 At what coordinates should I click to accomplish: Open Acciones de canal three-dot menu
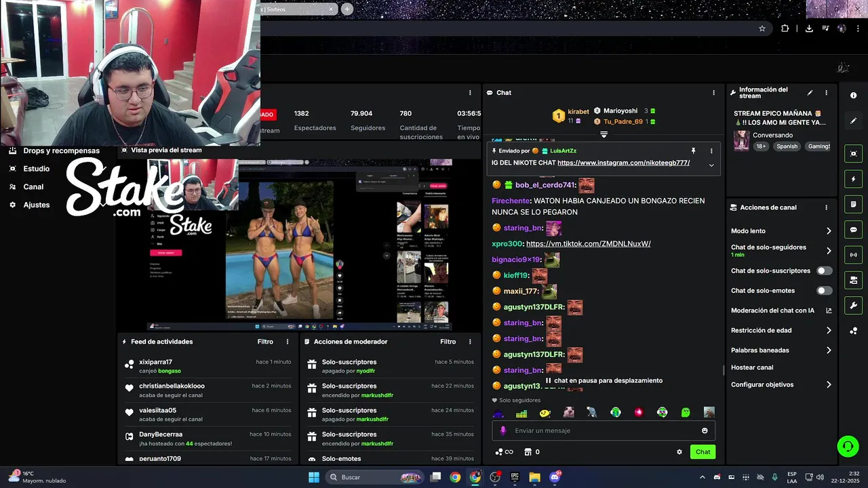826,208
